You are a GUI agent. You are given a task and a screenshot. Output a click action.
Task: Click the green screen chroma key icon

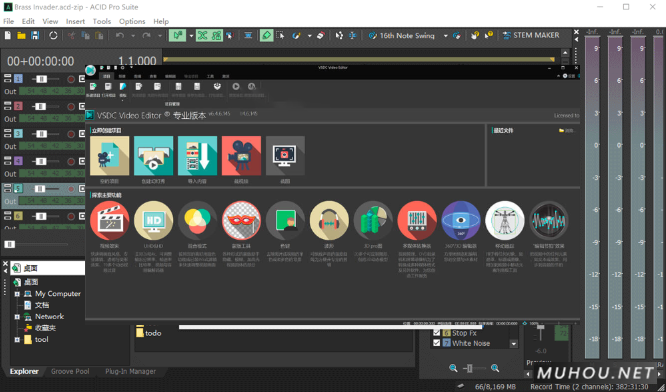point(285,220)
